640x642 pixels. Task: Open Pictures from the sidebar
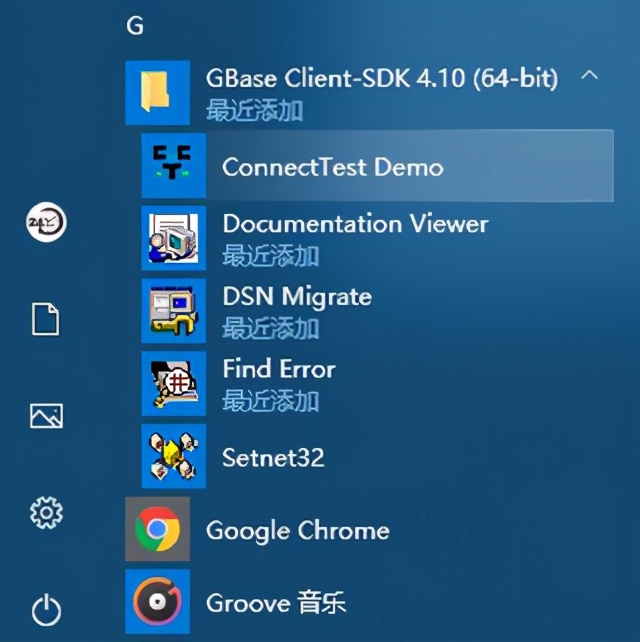46,416
